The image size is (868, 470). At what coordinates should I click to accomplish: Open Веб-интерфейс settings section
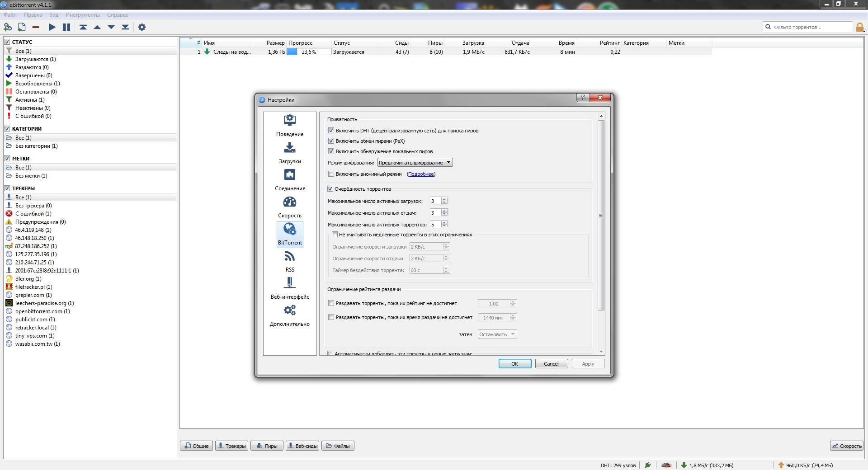pyautogui.click(x=290, y=288)
